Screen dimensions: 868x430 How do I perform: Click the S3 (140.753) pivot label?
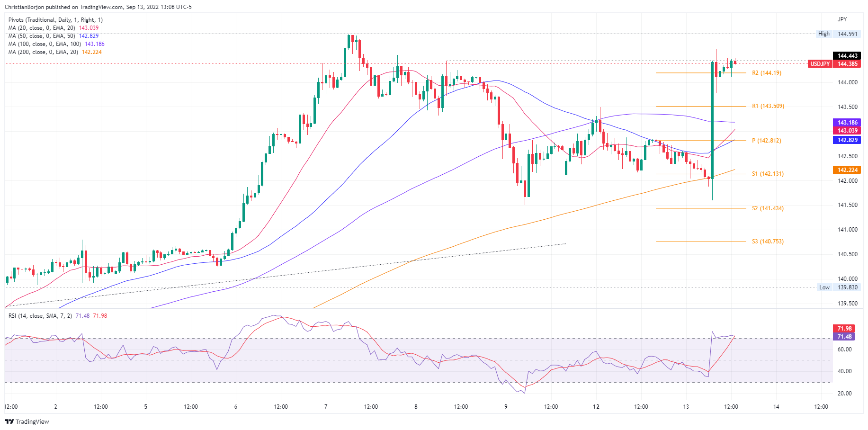pyautogui.click(x=768, y=242)
